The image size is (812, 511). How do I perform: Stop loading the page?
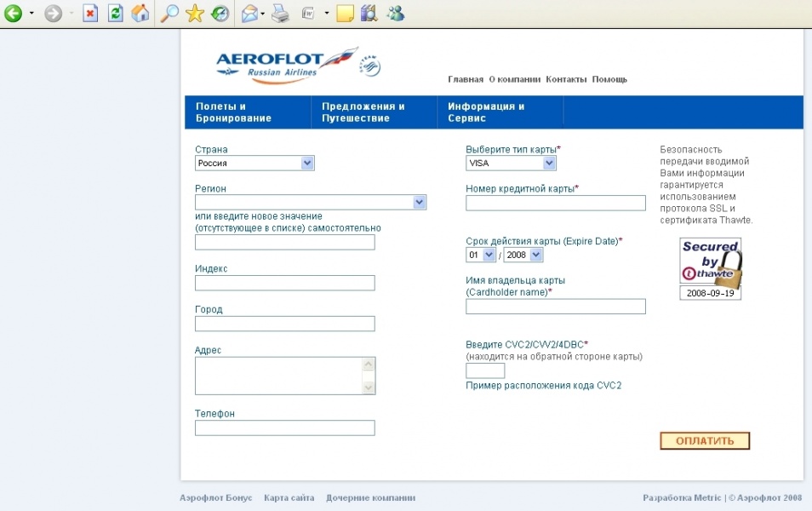[89, 14]
